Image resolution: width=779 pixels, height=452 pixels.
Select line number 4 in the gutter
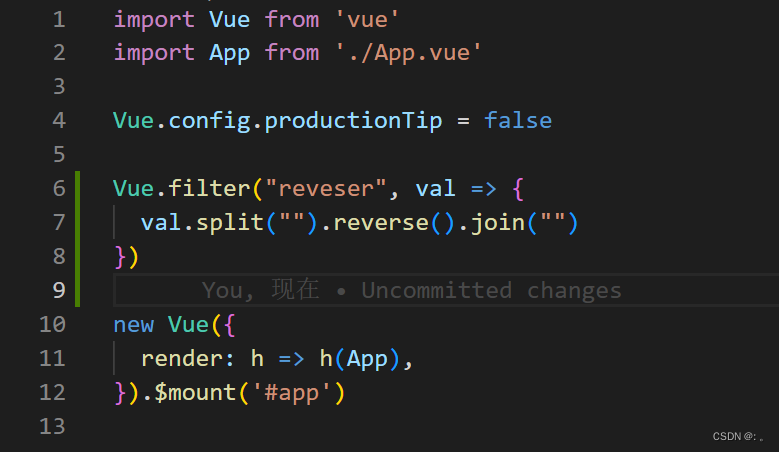[x=58, y=121]
